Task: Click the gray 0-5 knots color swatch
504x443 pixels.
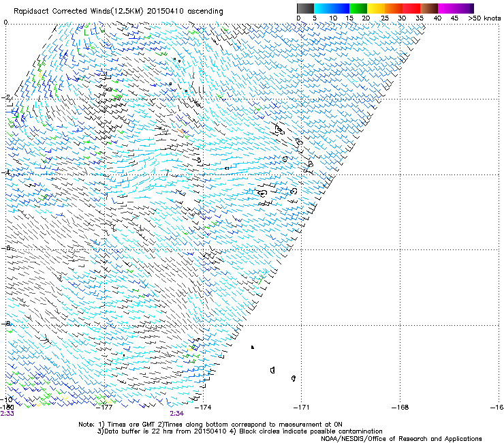Action: pyautogui.click(x=305, y=8)
